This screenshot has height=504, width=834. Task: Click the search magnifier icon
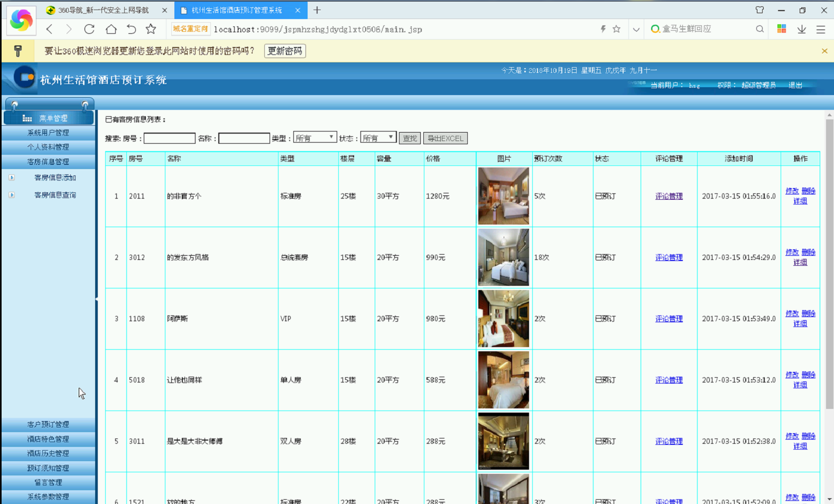[760, 29]
